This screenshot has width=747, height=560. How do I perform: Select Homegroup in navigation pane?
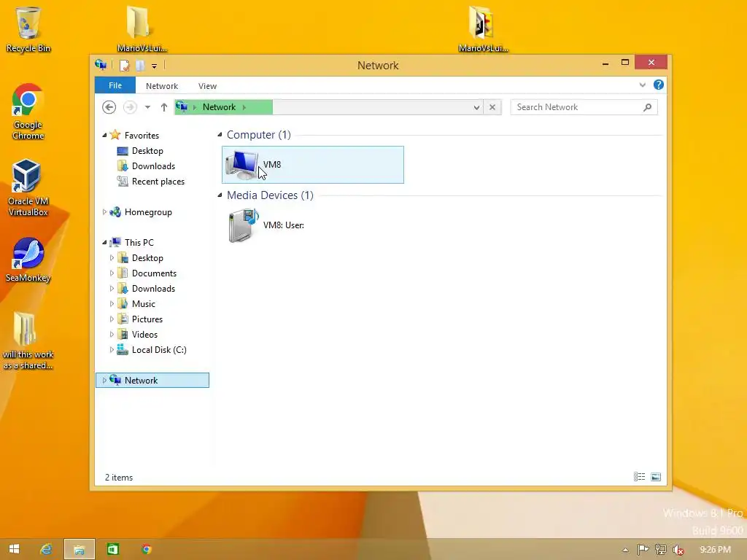tap(147, 212)
